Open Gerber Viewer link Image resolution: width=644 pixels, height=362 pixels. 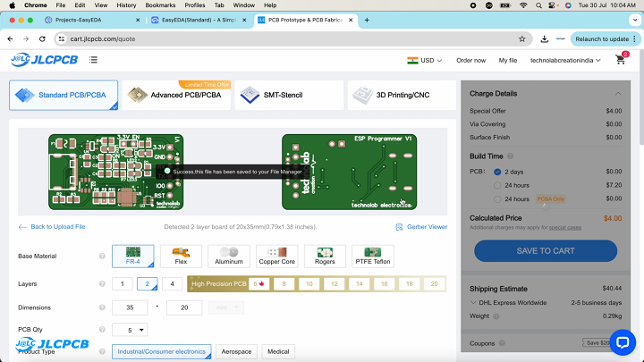pos(428,226)
